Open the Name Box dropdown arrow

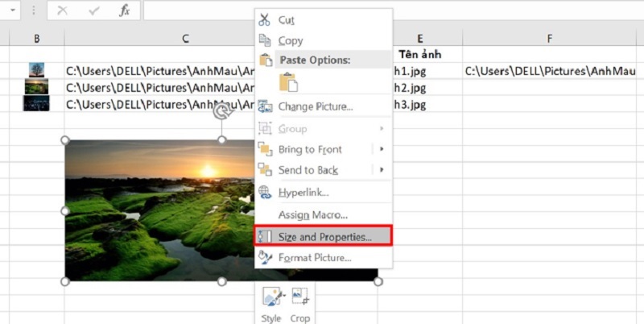[x=13, y=10]
